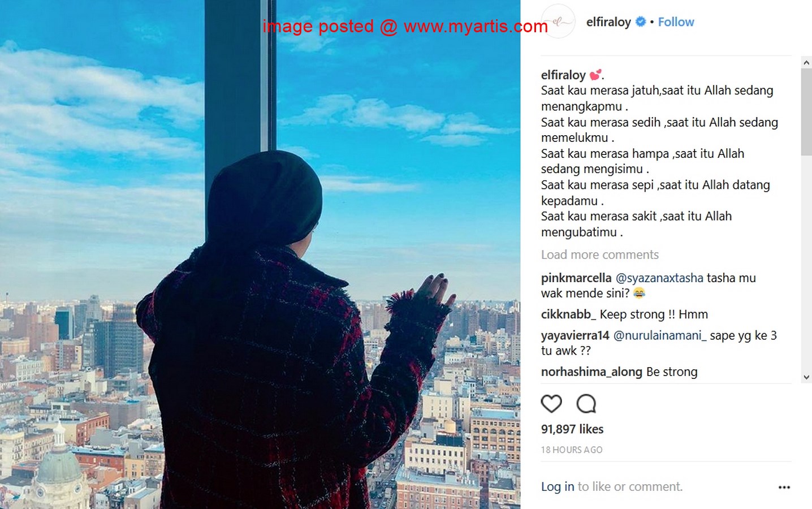
Task: Open elfiraloy username in the header
Action: (x=608, y=22)
